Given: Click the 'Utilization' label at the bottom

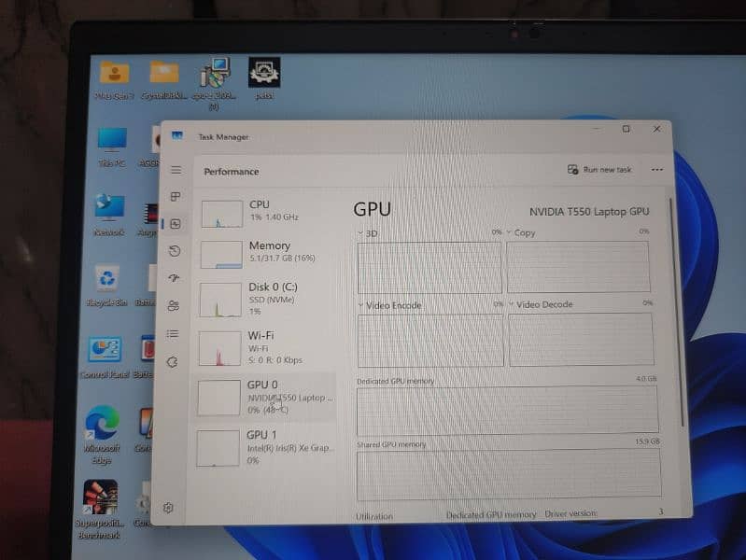Looking at the screenshot, I should coord(374,516).
